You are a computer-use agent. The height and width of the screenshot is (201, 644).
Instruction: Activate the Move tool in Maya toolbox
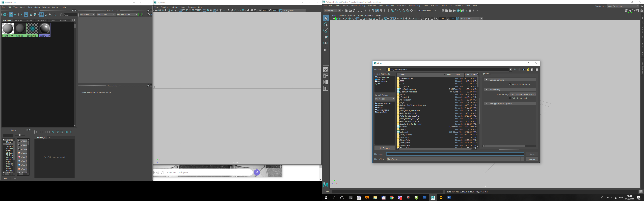point(326,37)
